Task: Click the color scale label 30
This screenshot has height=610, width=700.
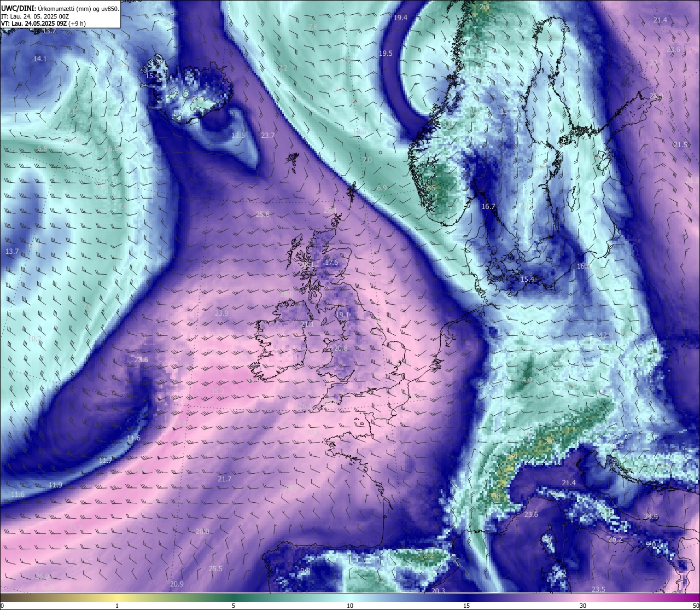Action: 583,605
